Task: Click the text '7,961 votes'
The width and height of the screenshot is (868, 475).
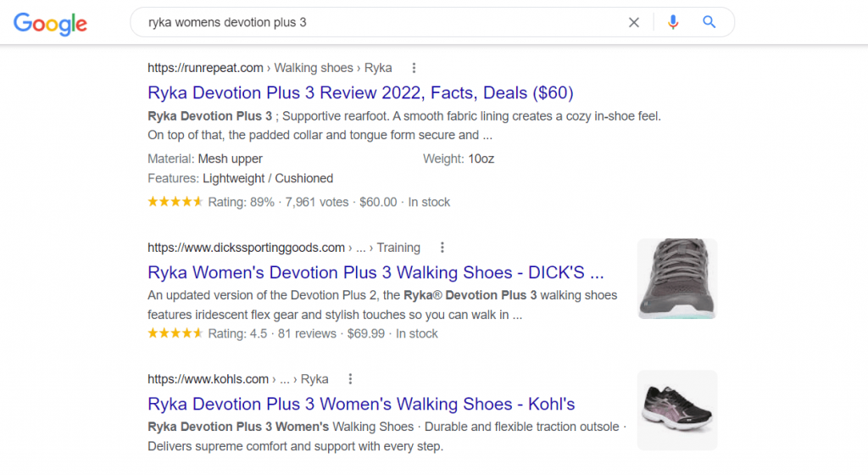Action: click(317, 202)
